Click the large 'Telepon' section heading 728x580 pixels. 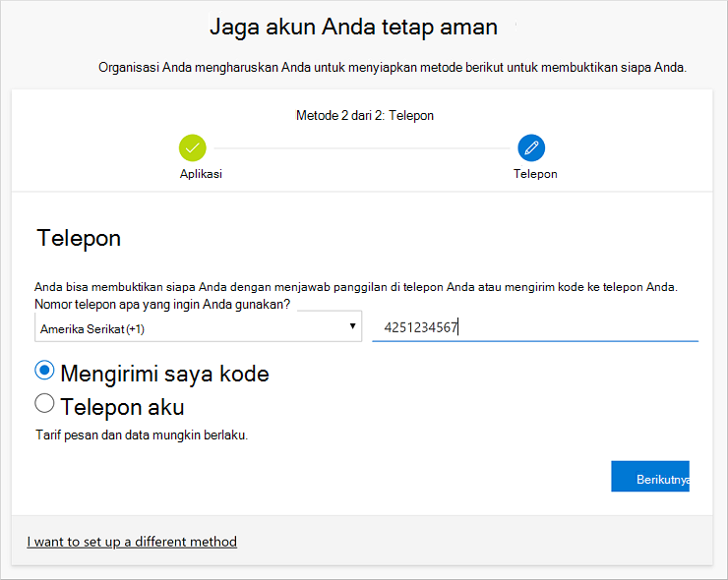[79, 239]
